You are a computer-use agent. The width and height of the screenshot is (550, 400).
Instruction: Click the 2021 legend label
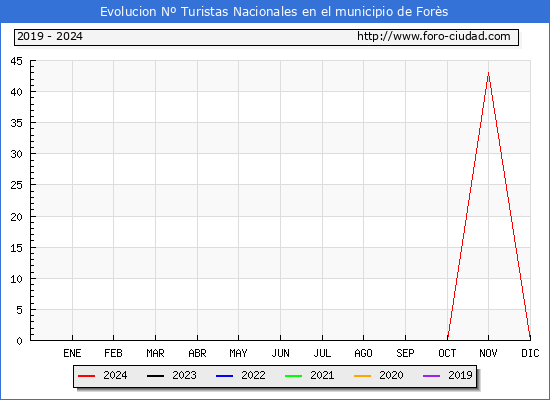(322, 375)
